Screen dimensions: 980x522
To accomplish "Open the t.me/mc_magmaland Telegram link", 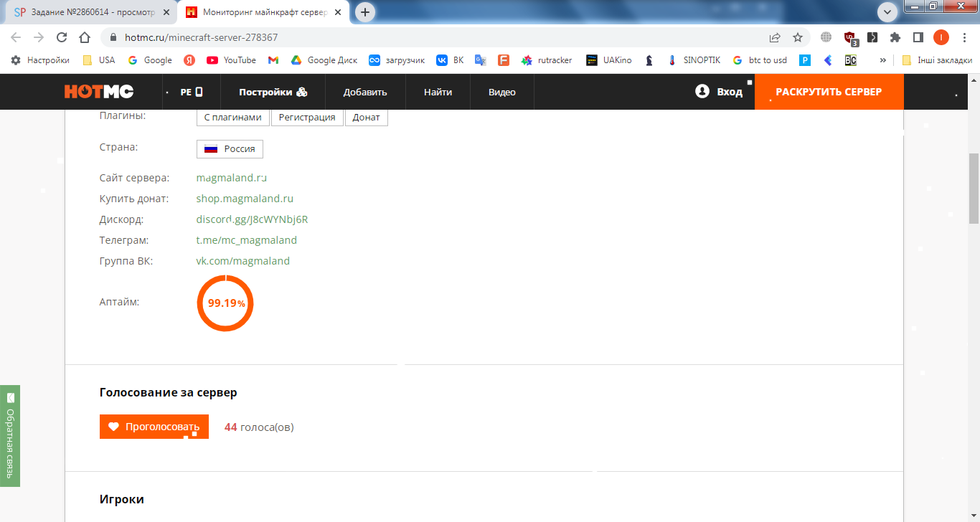I will click(x=247, y=240).
